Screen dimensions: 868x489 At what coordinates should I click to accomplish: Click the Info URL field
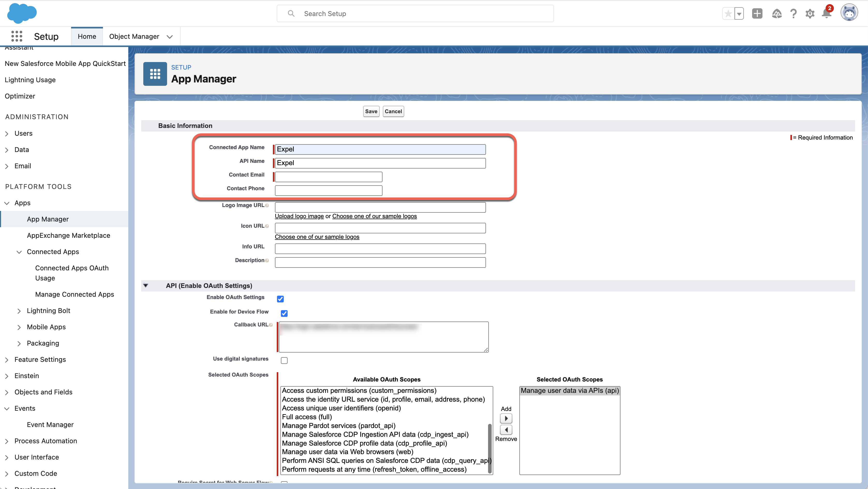click(x=380, y=249)
